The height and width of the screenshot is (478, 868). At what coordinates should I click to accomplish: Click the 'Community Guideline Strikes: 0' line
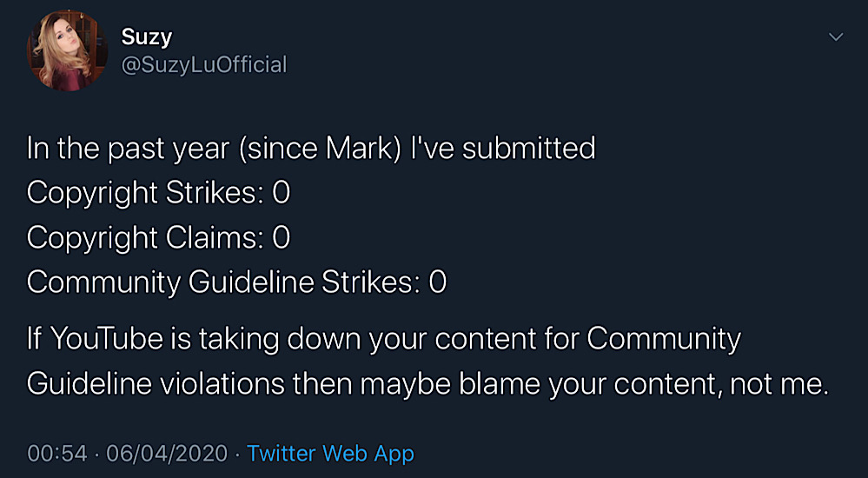point(236,282)
